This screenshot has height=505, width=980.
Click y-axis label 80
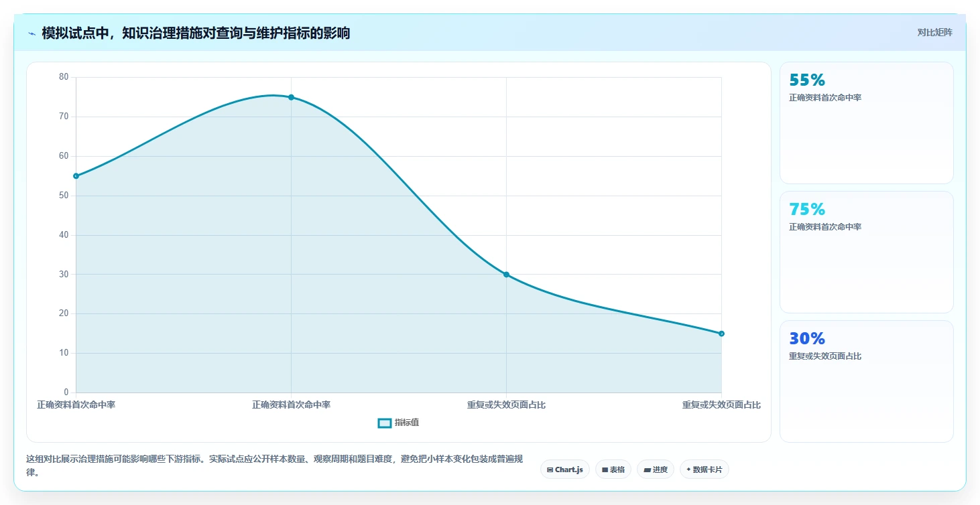(64, 77)
